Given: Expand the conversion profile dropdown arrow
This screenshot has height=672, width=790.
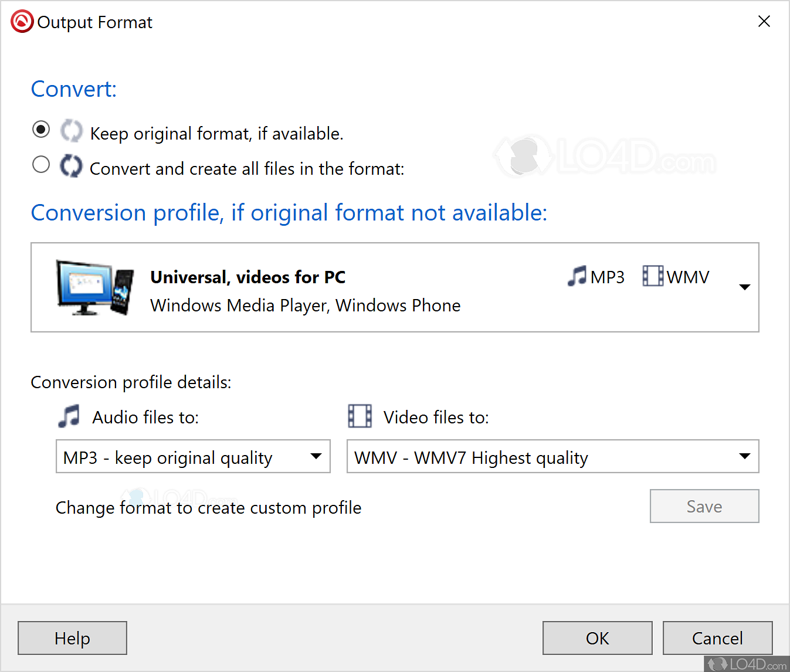Looking at the screenshot, I should (744, 287).
